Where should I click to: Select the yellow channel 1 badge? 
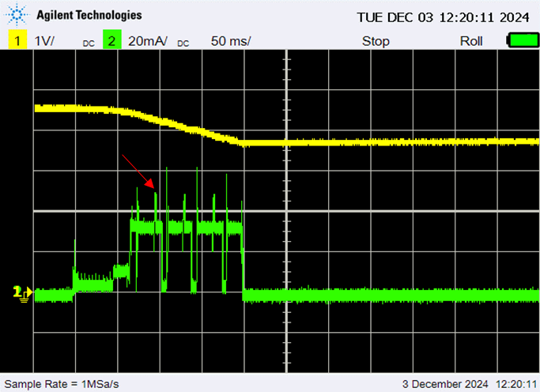16,41
